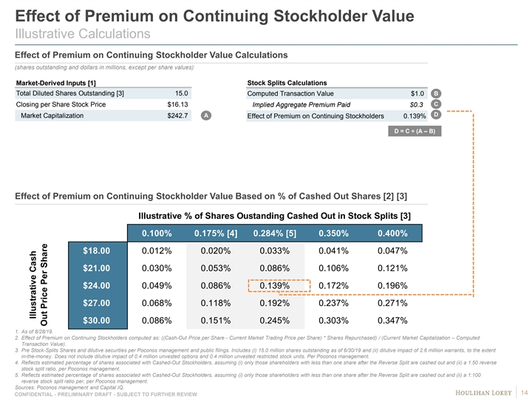Click the Closing per Share Stock Price label

(61, 105)
